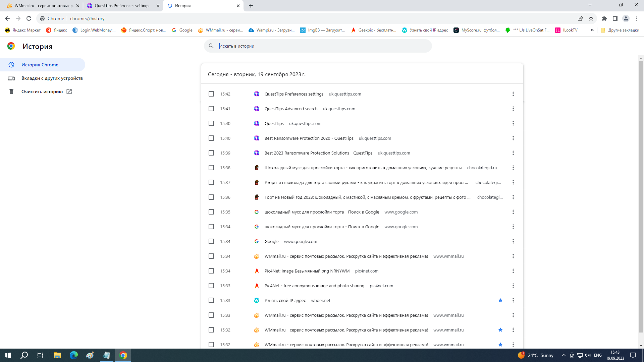Open the notifications center icon

(x=633, y=355)
